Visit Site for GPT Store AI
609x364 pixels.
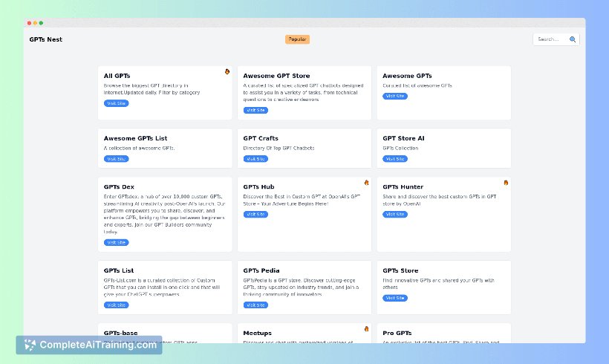395,159
